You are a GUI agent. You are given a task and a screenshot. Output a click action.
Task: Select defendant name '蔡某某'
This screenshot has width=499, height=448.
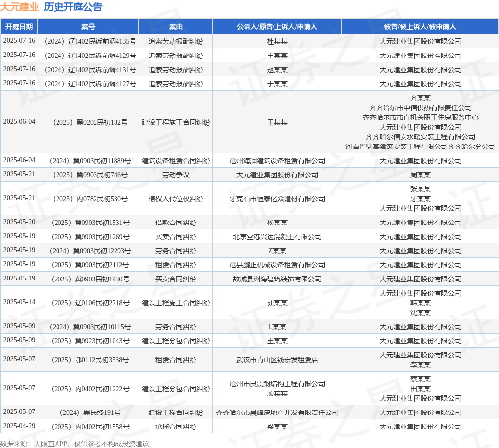click(421, 379)
